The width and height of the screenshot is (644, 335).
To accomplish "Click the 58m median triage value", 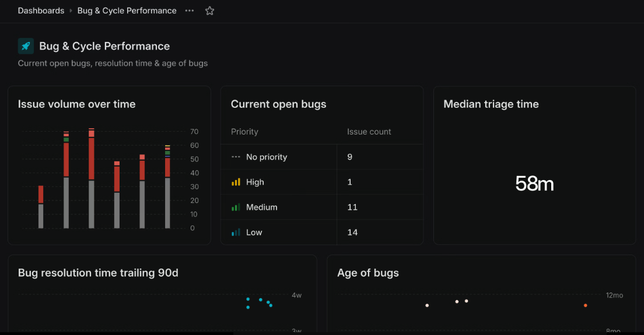I will coord(534,184).
